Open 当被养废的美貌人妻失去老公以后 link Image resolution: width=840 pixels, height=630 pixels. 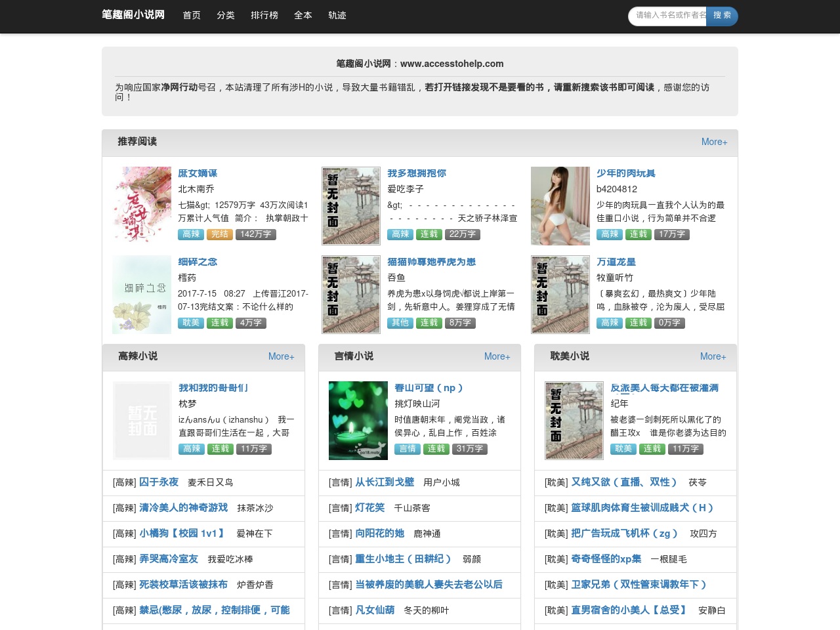[x=429, y=585]
